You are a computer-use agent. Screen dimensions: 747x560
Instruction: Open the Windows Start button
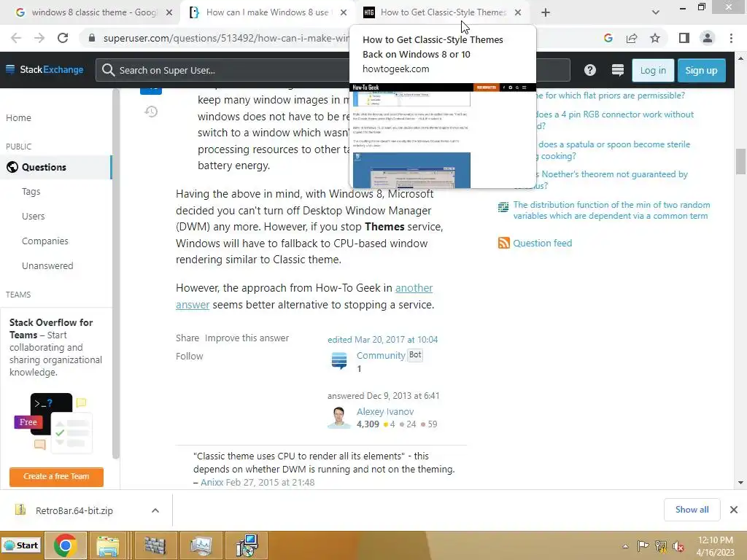(x=21, y=545)
